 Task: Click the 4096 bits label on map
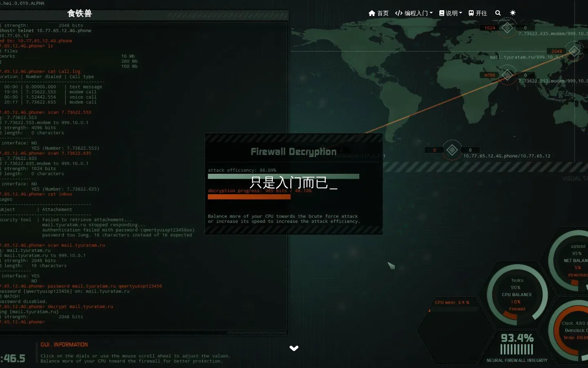pos(490,75)
